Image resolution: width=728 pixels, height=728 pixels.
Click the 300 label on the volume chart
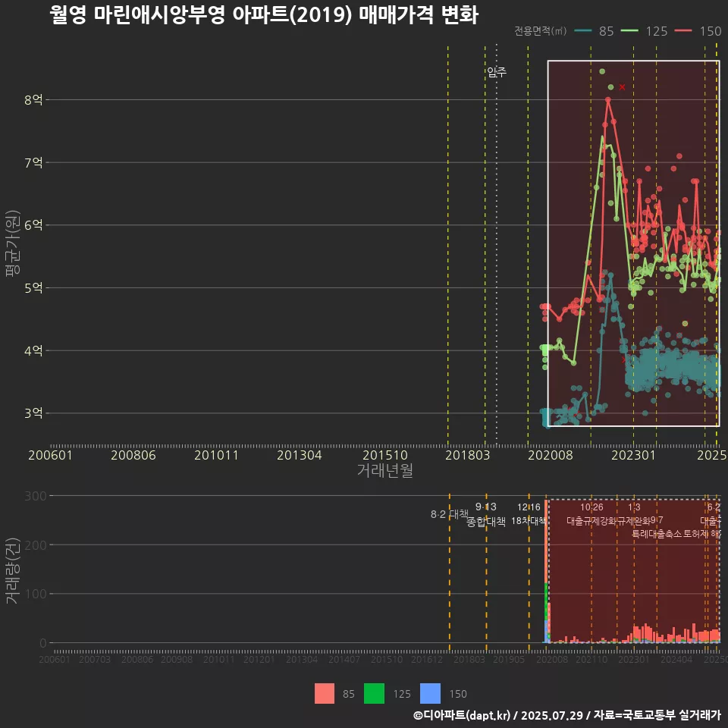(x=36, y=496)
